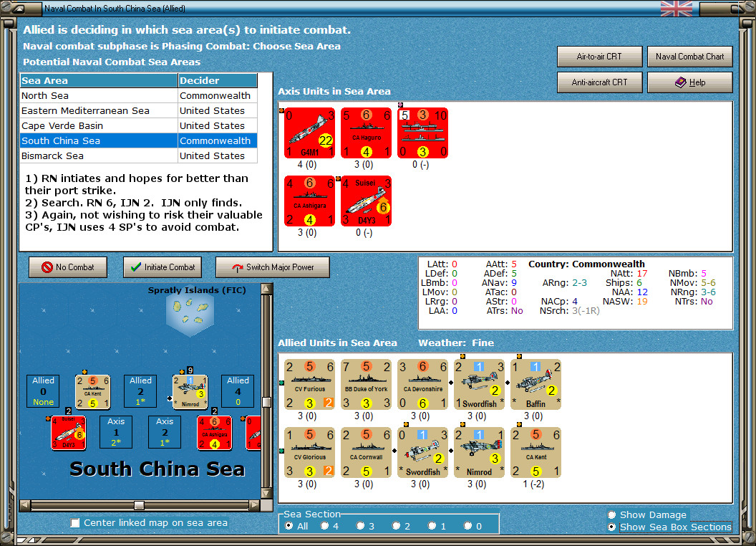Open the Air-to-air CRT chart
Viewport: 756px width, 546px height.
click(x=599, y=57)
